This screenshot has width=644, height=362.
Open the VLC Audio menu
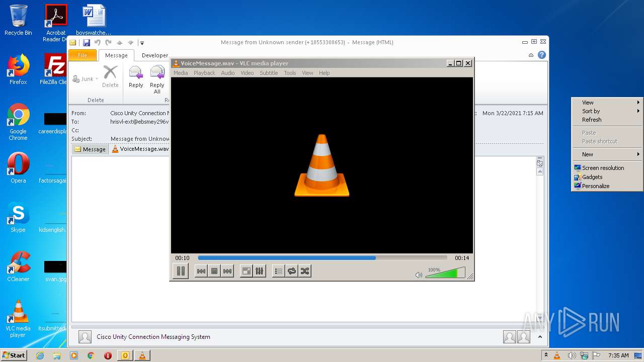228,73
